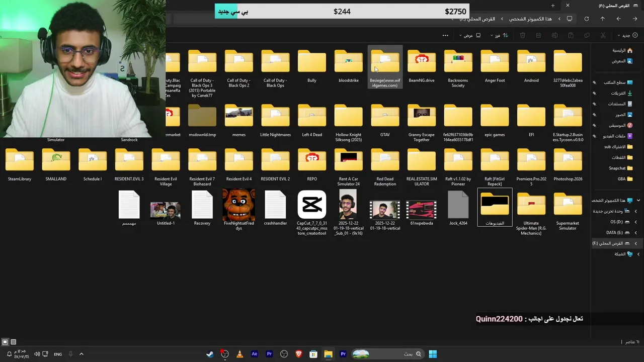
Task: Select the FiveNightsatFreddys file
Action: tap(239, 210)
